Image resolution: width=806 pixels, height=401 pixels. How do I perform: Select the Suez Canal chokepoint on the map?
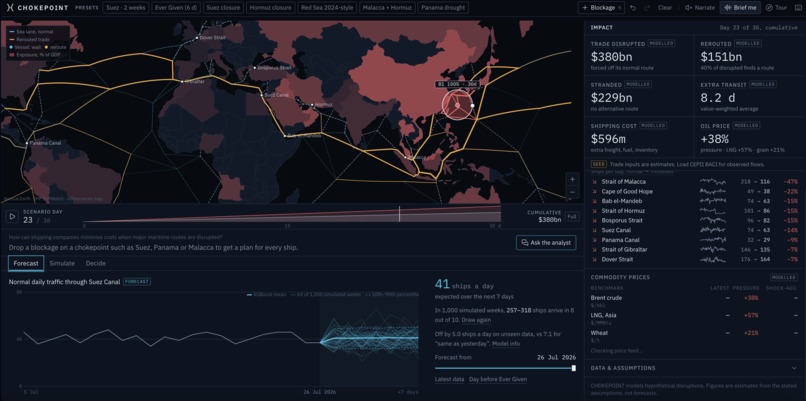pyautogui.click(x=262, y=95)
